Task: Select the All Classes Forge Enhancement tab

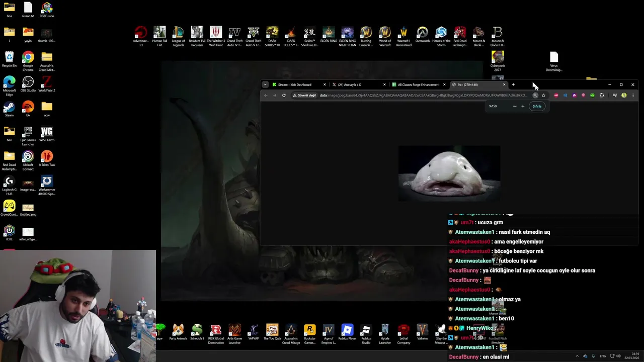Action: click(x=419, y=84)
